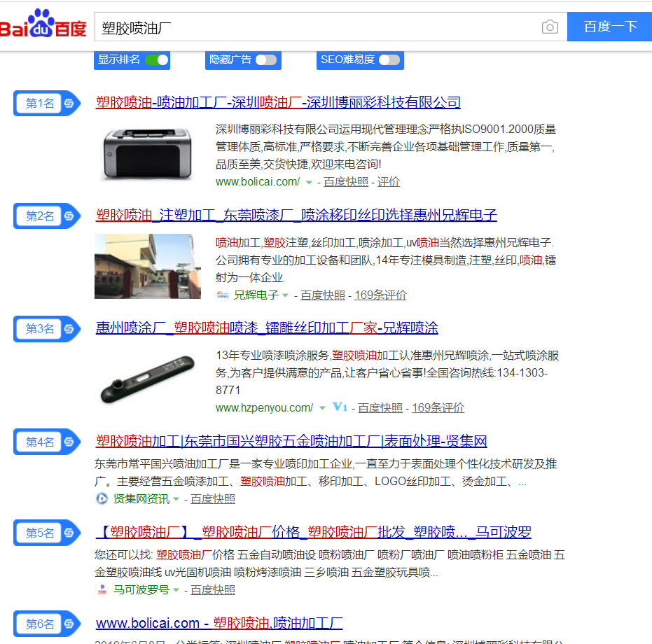Open 百度快照 next to 马可波罗号
The height and width of the screenshot is (644, 652).
[x=213, y=590]
